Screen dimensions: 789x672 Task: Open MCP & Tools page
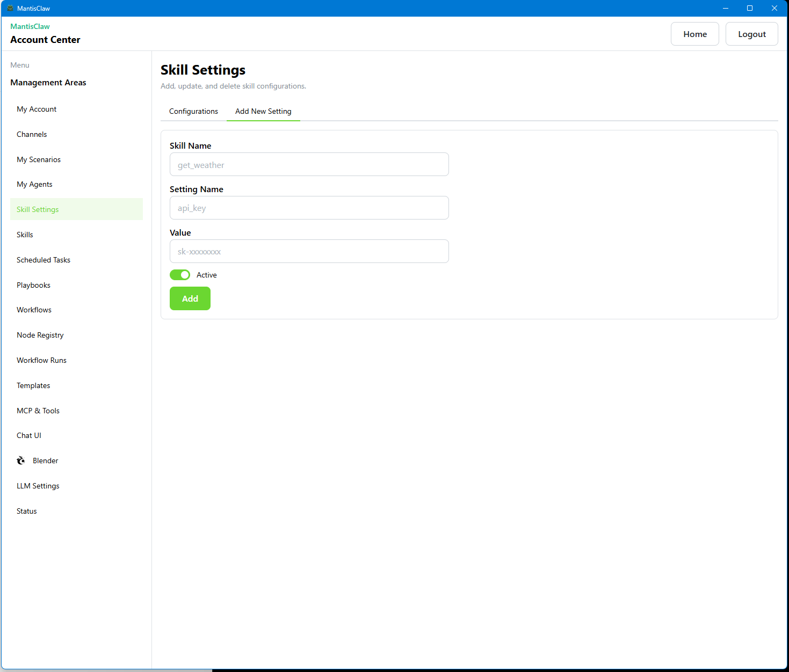[38, 411]
